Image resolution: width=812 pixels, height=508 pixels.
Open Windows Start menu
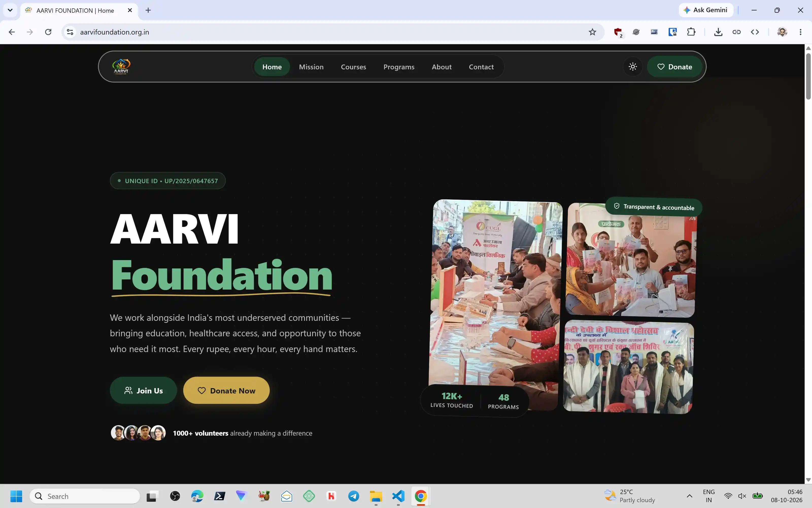point(16,496)
